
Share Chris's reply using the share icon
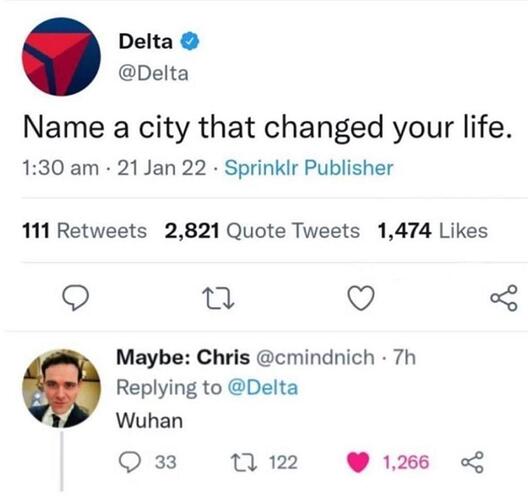tap(472, 462)
